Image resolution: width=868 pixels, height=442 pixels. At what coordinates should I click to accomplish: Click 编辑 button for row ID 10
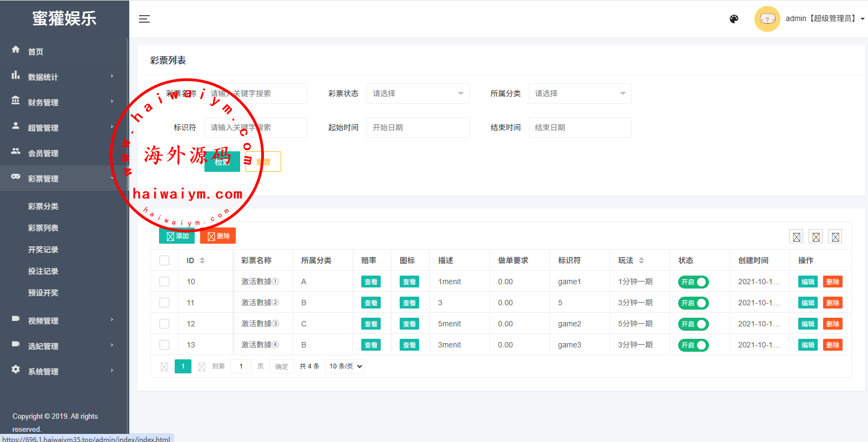pyautogui.click(x=807, y=282)
